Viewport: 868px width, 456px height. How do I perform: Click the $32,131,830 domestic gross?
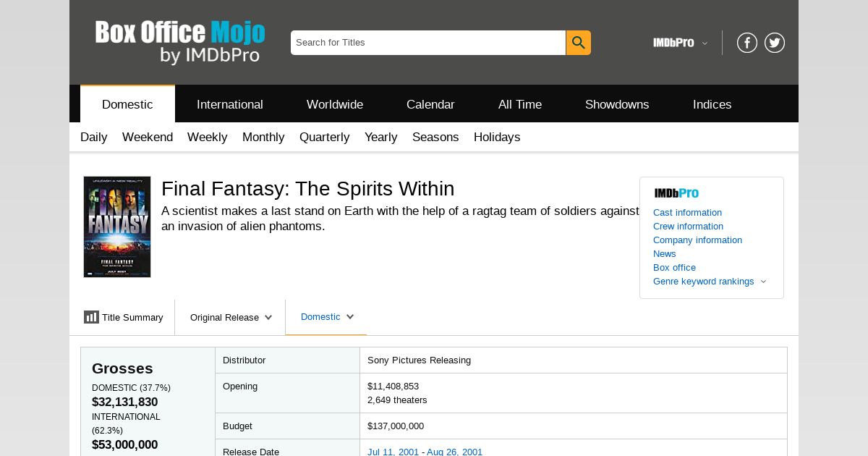click(124, 402)
